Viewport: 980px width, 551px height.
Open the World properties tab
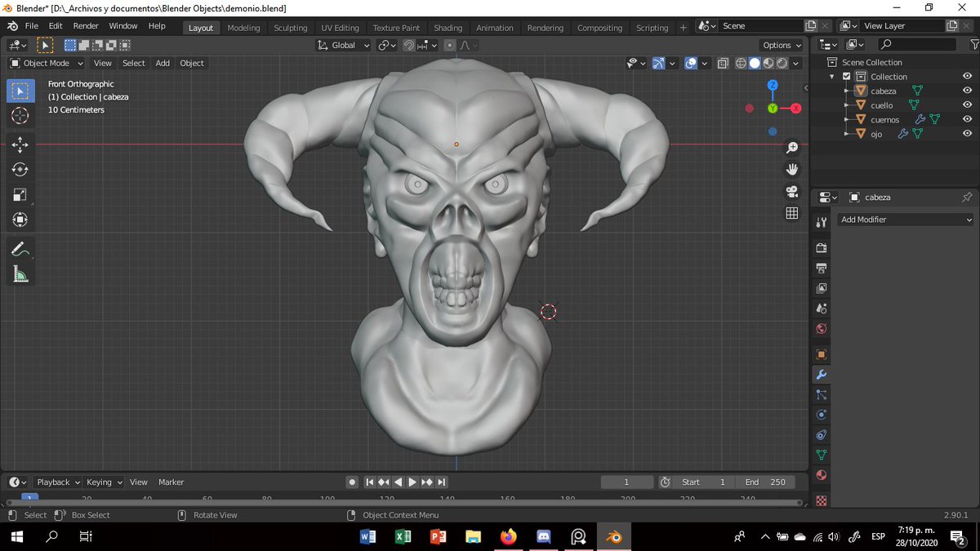click(822, 329)
